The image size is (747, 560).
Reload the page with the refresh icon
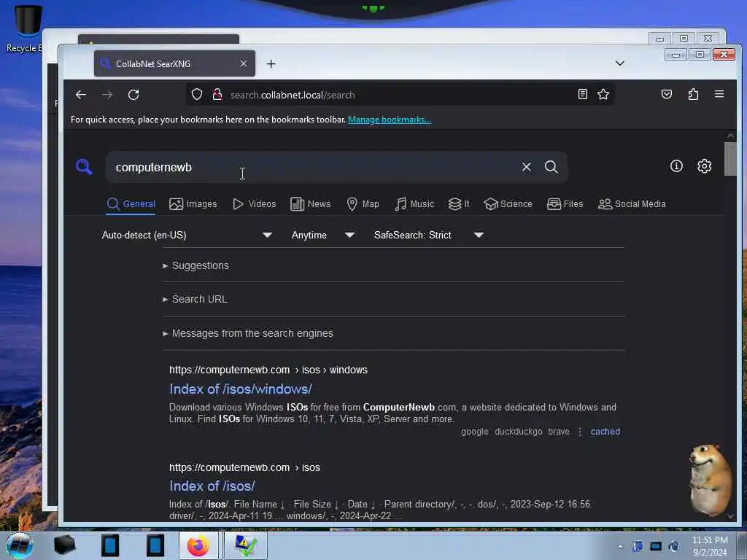(x=133, y=95)
